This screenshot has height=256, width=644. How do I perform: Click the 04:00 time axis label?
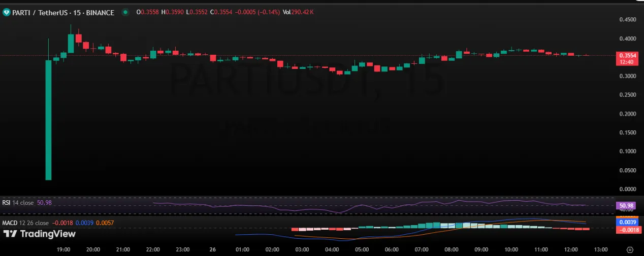tap(332, 250)
